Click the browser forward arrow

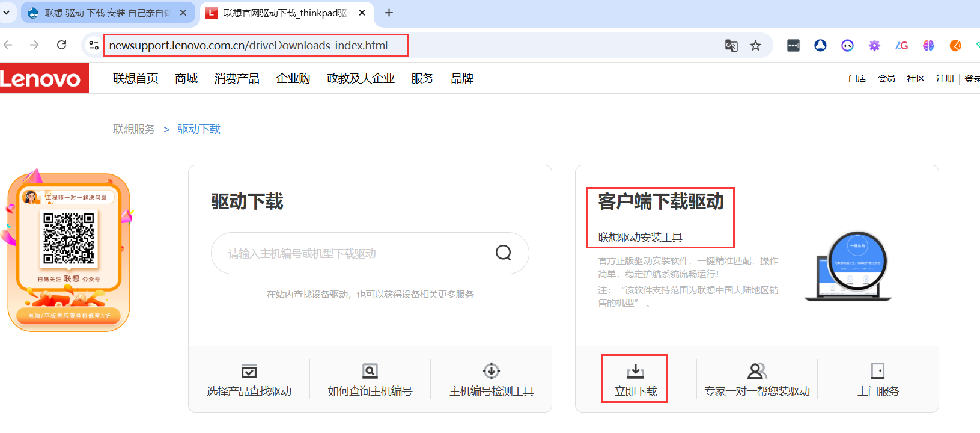pyautogui.click(x=34, y=45)
